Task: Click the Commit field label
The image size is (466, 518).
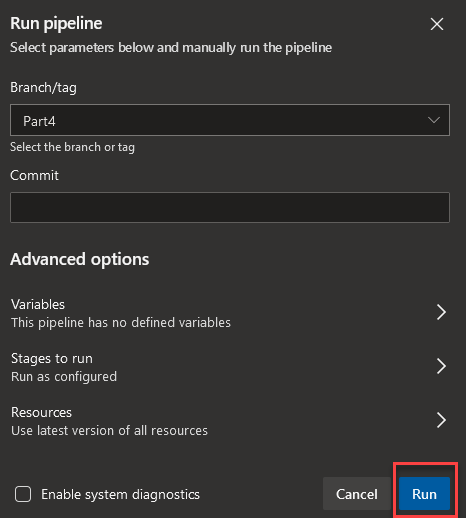Action: click(34, 175)
